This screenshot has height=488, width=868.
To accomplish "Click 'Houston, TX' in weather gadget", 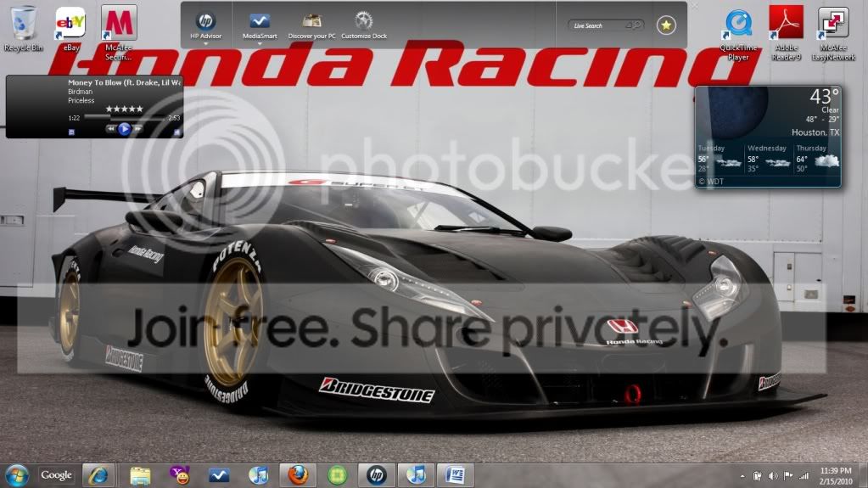I will (815, 132).
